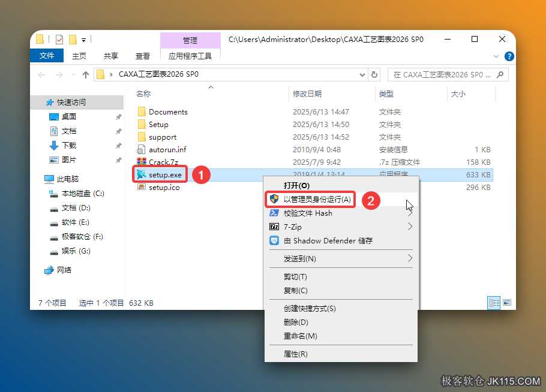The height and width of the screenshot is (392, 546).
Task: Choose 复制(C) in context menu
Action: coord(341,291)
